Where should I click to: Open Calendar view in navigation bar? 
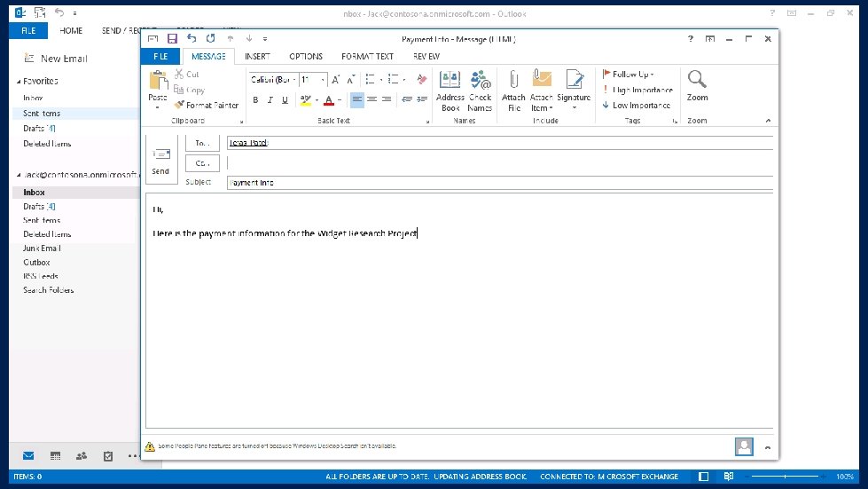point(55,456)
